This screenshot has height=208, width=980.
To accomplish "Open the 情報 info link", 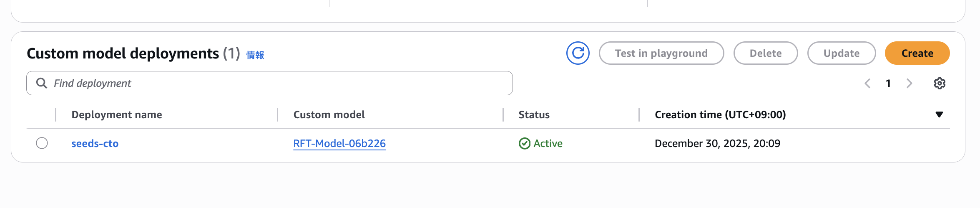I will 255,55.
